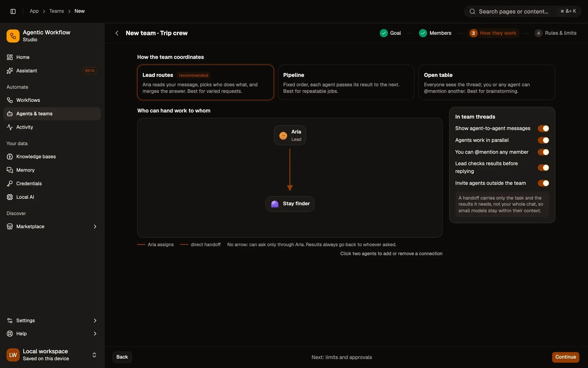Open the Local workspace switcher chevrons
This screenshot has height=368, width=588.
(x=94, y=355)
